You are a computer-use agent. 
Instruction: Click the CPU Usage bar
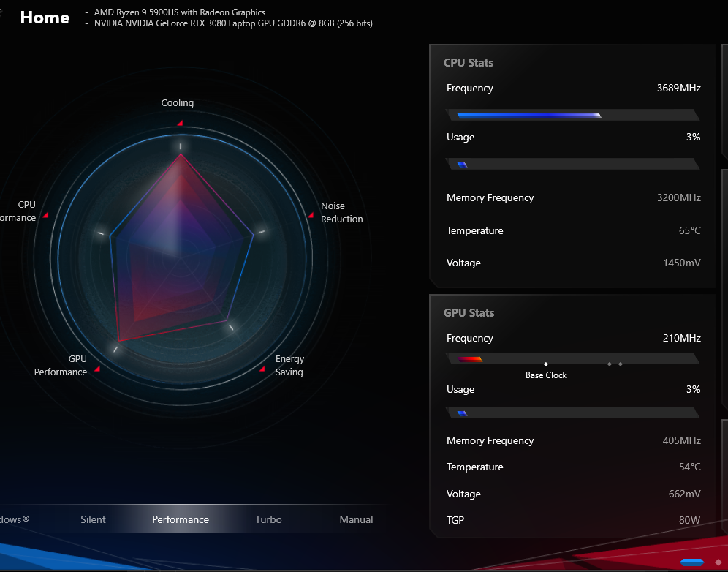click(572, 164)
